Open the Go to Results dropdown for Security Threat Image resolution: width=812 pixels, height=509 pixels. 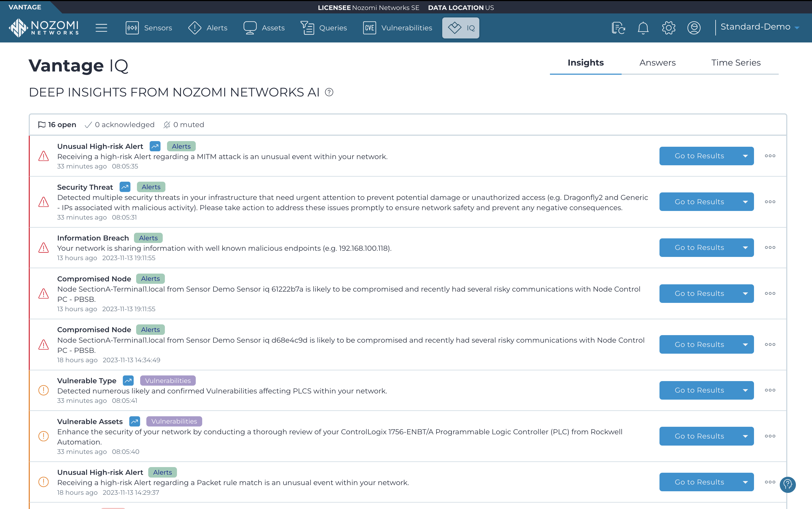pyautogui.click(x=746, y=202)
